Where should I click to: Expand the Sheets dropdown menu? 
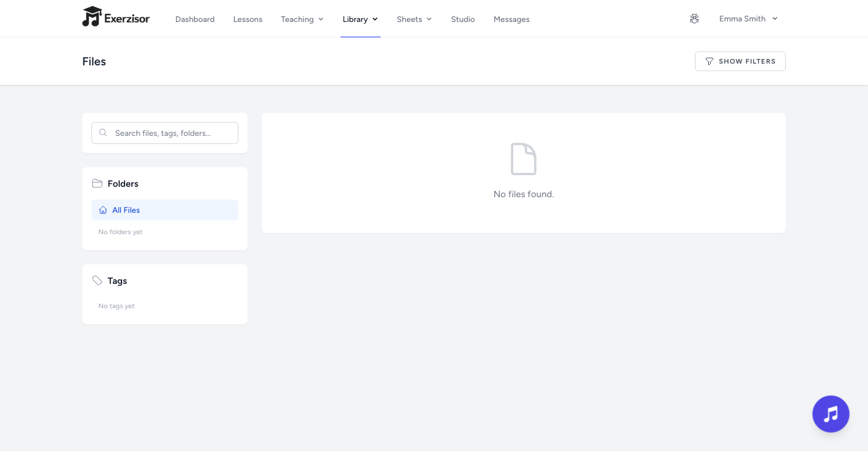(414, 19)
